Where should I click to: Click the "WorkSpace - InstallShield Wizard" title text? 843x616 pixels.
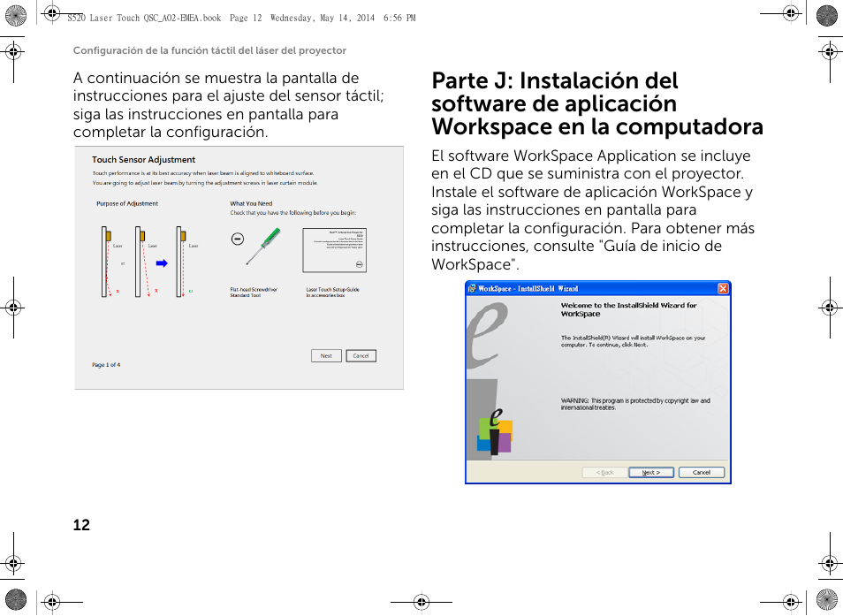(x=528, y=289)
